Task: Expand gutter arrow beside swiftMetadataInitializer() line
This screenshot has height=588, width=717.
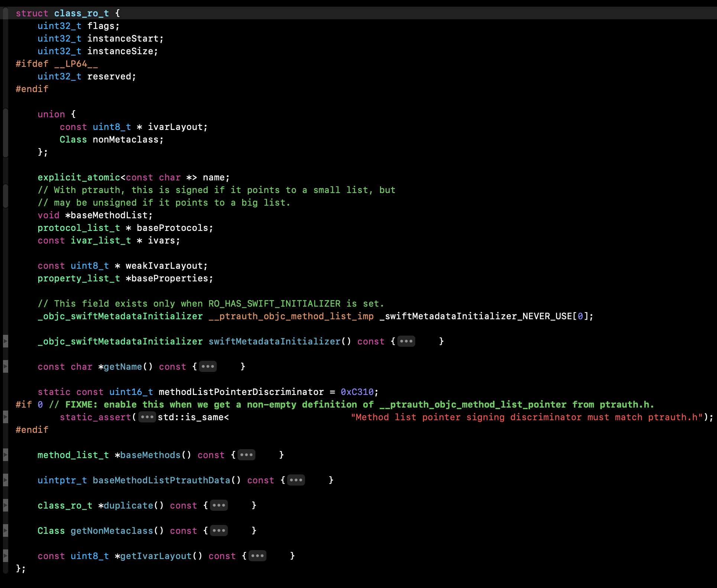Action: 5,341
